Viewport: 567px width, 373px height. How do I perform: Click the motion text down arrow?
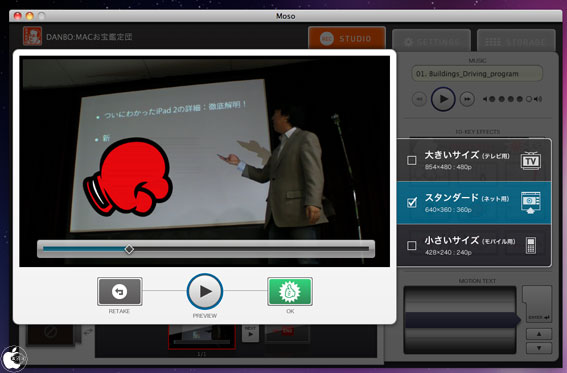click(539, 348)
